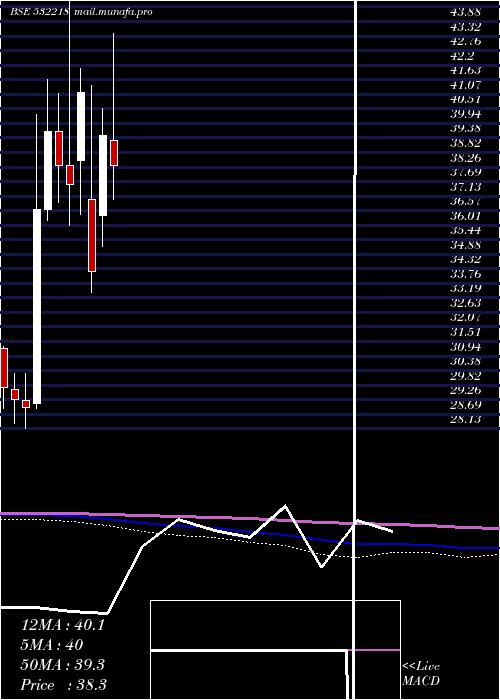Click the '5MA : 40' readout
This screenshot has width=500, height=700.
coord(52,645)
